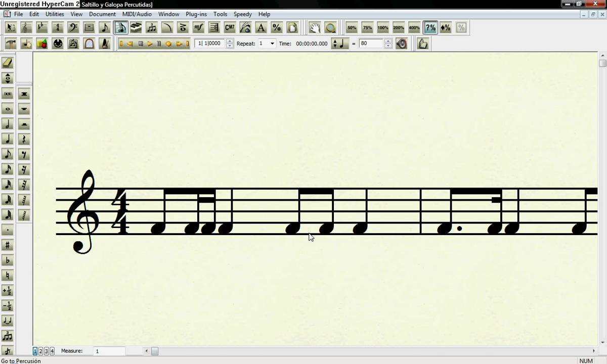Select the Selection tool arrow icon
The height and width of the screenshot is (364, 607).
11,27
